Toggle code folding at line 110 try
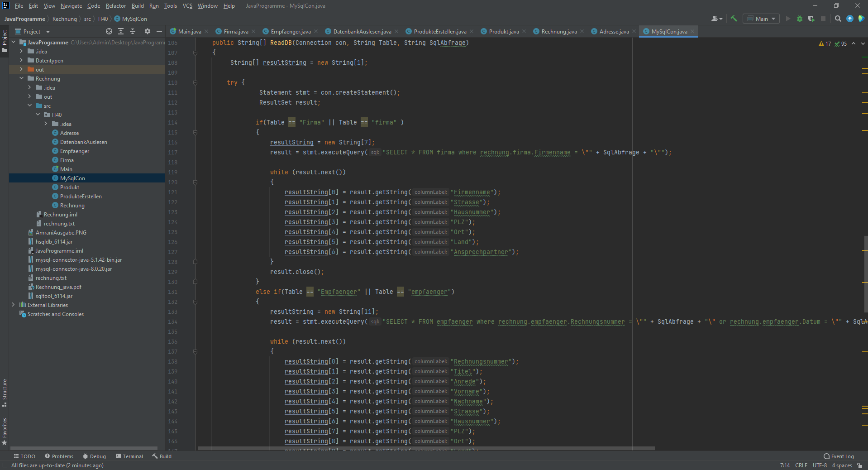Screen dimensions: 868x470 [195, 82]
